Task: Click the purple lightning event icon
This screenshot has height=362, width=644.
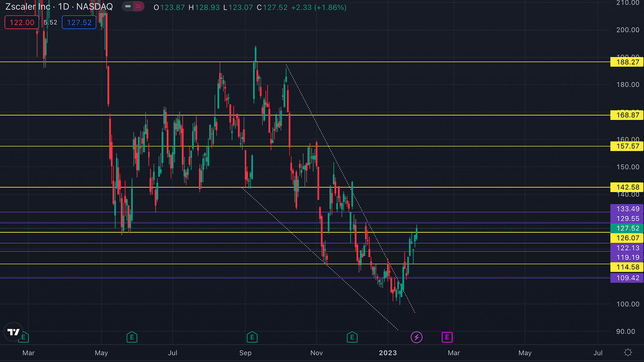Action: pos(417,338)
